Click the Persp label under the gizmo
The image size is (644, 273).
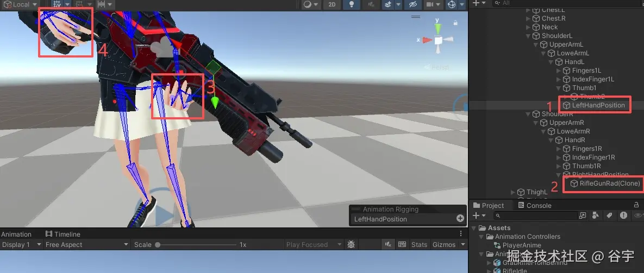tap(440, 67)
